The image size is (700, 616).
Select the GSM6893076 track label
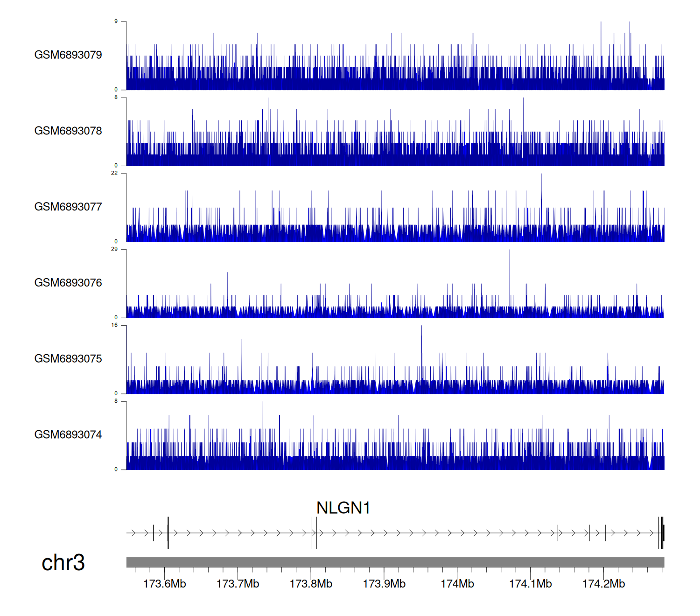68,283
